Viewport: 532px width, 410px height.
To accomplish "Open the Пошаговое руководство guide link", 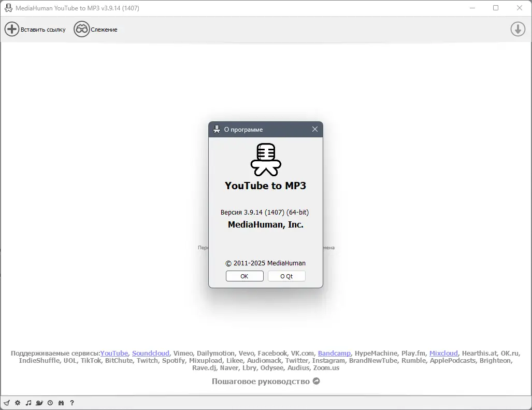I will coord(266,381).
